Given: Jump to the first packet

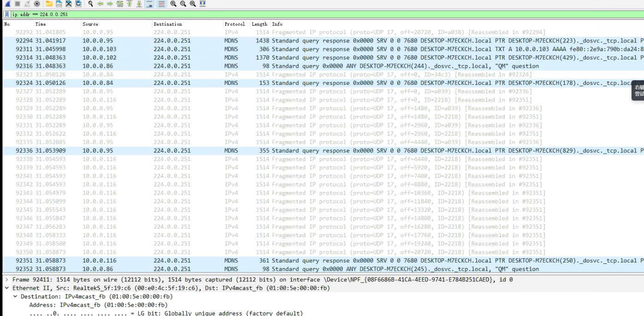Looking at the screenshot, I should pyautogui.click(x=130, y=4).
